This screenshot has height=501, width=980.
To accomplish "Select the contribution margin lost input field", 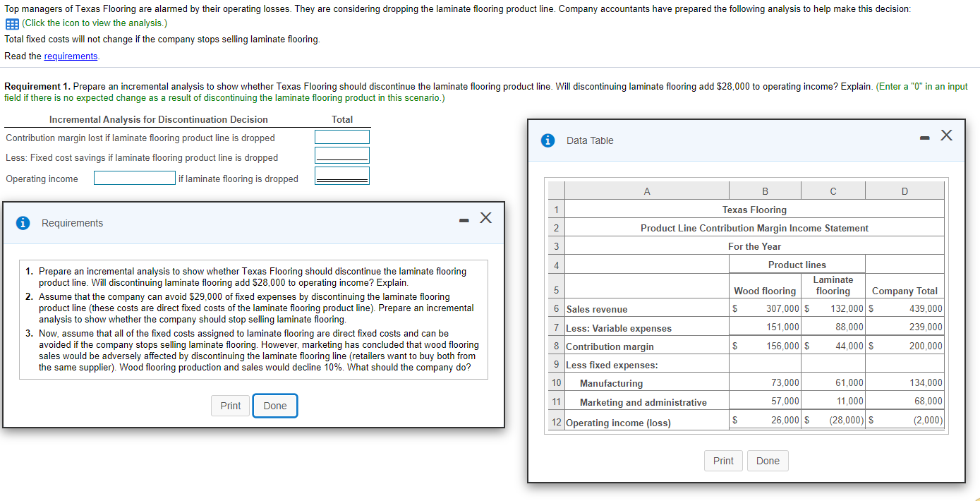I will (342, 137).
